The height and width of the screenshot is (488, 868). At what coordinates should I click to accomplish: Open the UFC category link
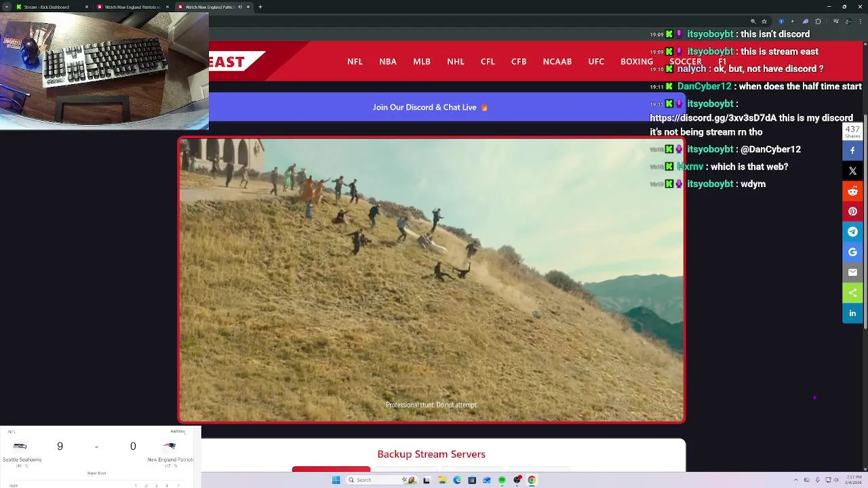tap(596, 61)
